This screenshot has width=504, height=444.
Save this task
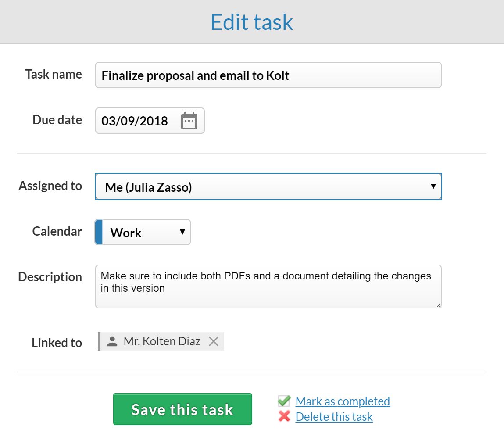(182, 409)
